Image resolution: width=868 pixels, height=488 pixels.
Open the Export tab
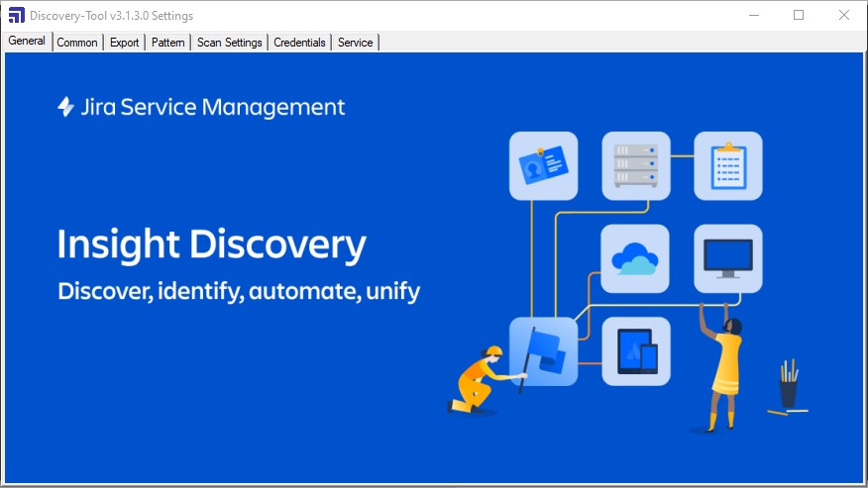click(124, 43)
